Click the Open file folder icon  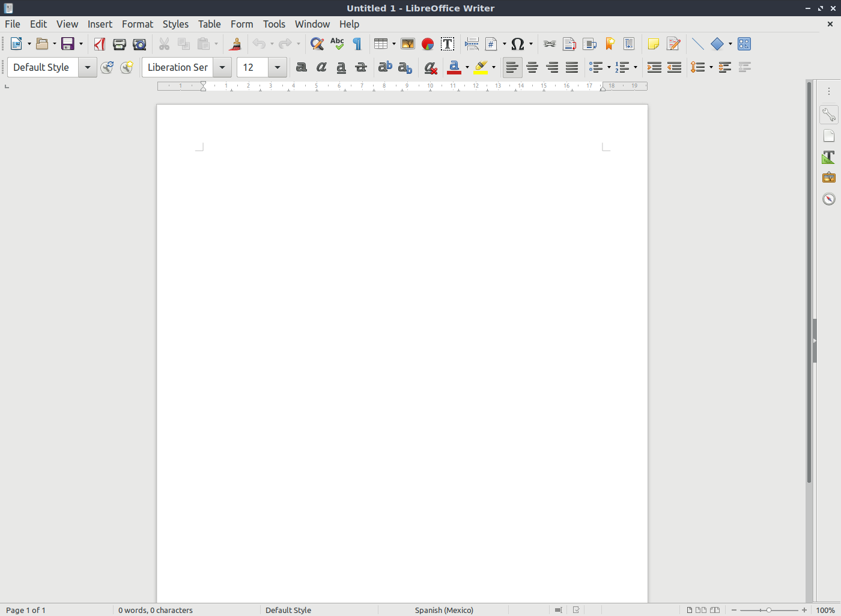pos(42,44)
